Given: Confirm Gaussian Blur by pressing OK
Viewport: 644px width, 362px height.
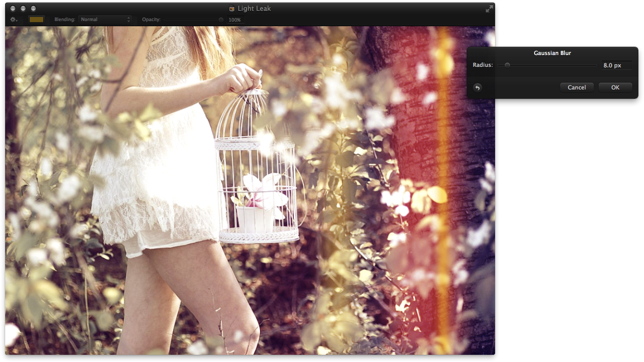Looking at the screenshot, I should click(x=615, y=87).
